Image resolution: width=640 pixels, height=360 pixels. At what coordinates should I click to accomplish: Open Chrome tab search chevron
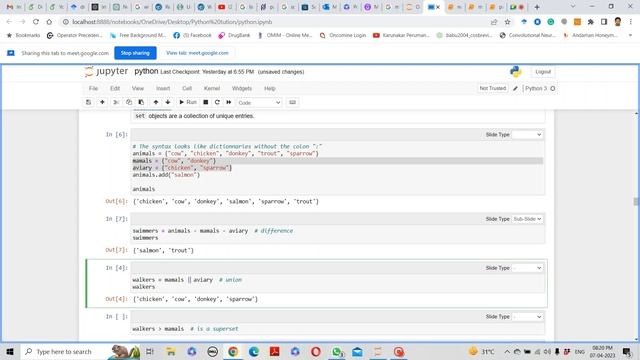tap(572, 7)
